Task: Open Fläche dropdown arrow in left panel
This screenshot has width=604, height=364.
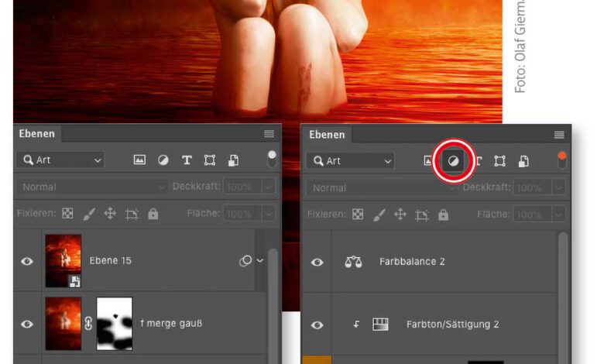Action: click(x=269, y=214)
